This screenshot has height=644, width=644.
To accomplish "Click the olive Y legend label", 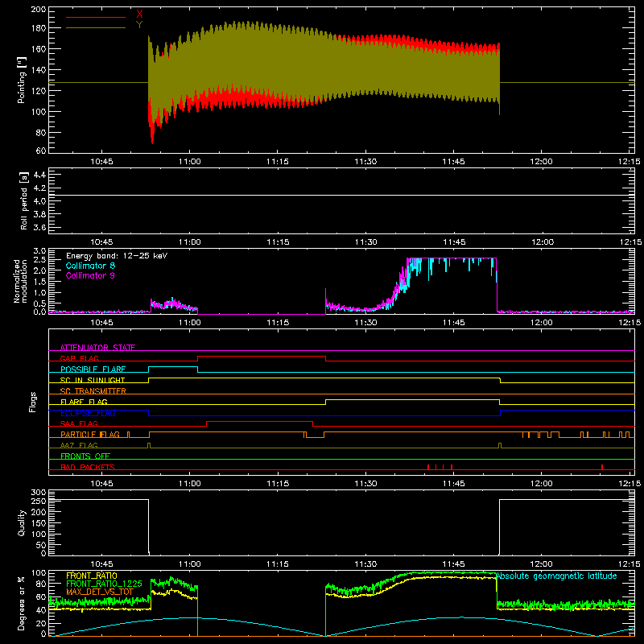I will pos(139,25).
